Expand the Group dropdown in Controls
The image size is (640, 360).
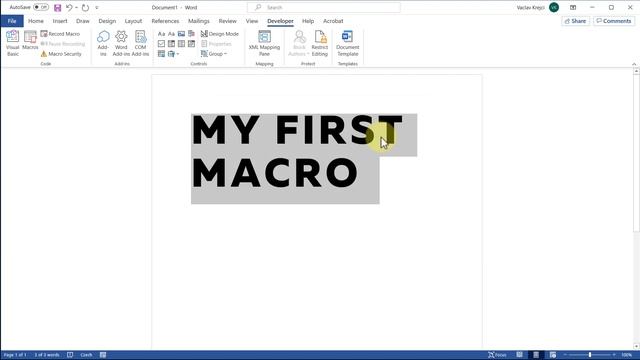[x=214, y=54]
